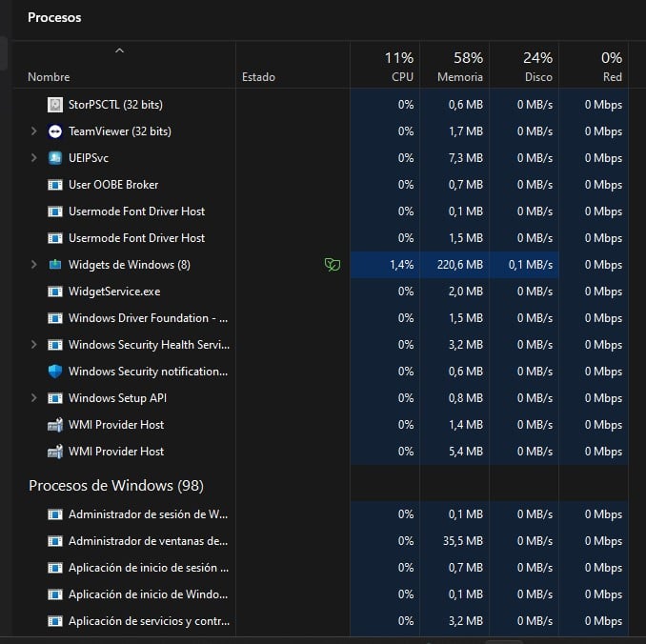646x644 pixels.
Task: Select Windows Security notification process name
Action: pyautogui.click(x=149, y=372)
